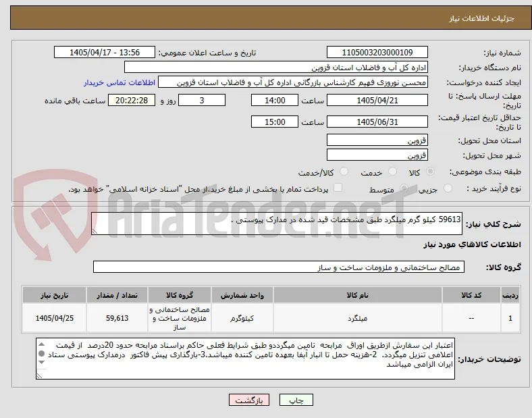
Task: Open the اطلاعات تماس خریدار link
Action: coord(119,82)
